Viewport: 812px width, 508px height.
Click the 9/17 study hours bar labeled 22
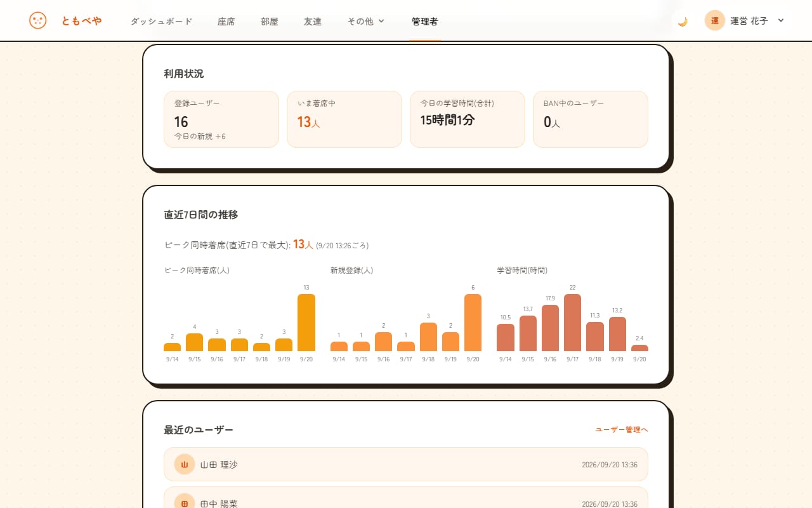tap(572, 323)
